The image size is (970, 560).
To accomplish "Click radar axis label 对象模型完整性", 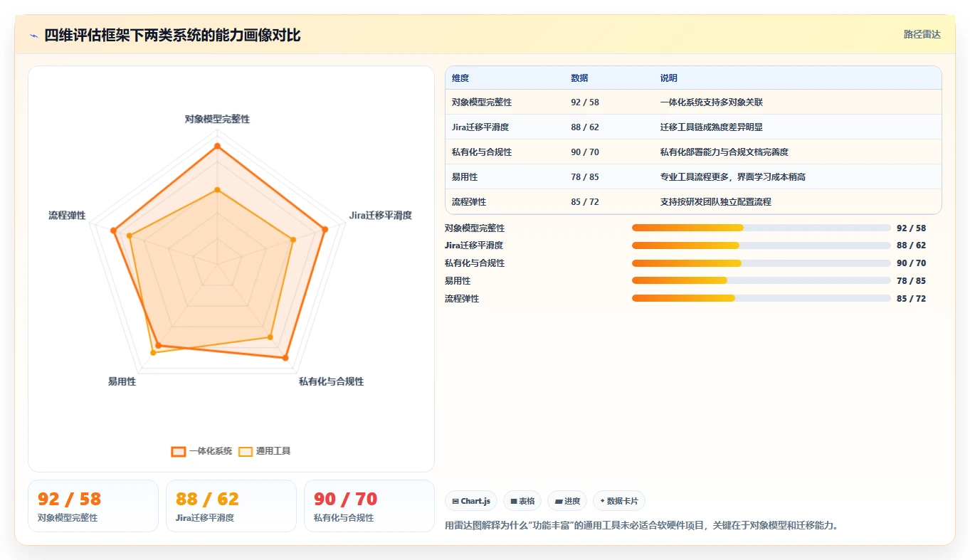I will pyautogui.click(x=217, y=120).
